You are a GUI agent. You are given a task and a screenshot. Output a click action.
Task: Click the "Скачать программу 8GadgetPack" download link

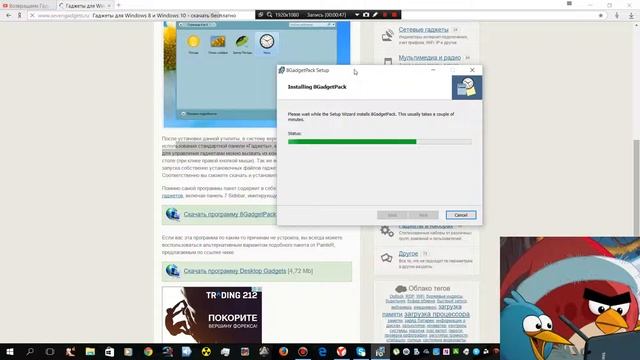230,214
